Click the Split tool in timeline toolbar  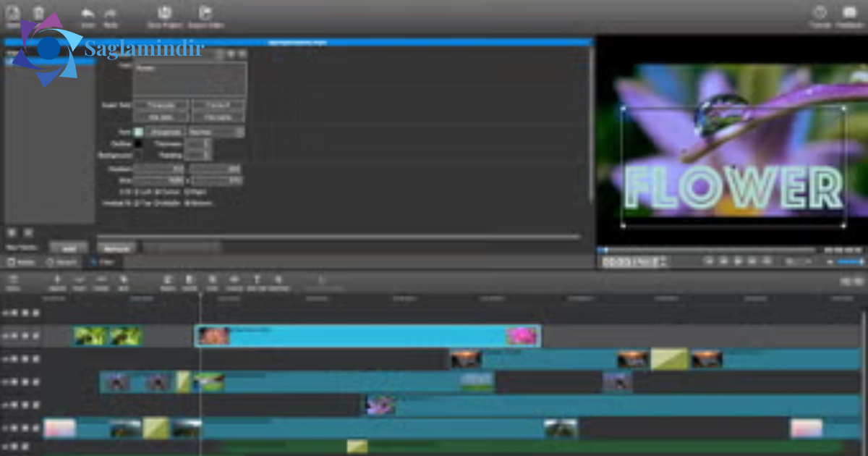coord(124,279)
